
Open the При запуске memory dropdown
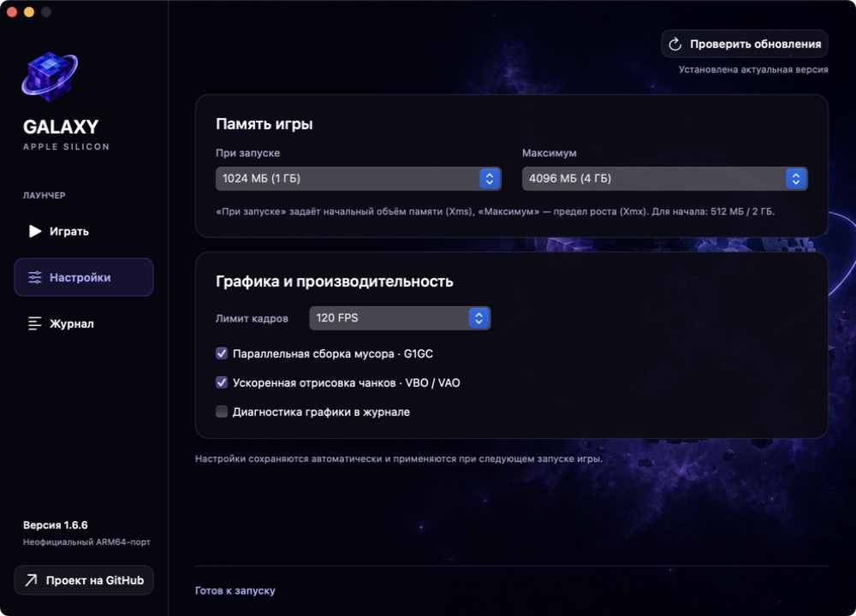(x=358, y=179)
